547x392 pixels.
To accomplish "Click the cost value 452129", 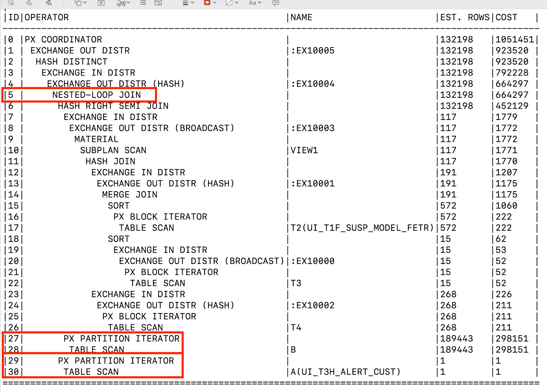I will coord(512,106).
